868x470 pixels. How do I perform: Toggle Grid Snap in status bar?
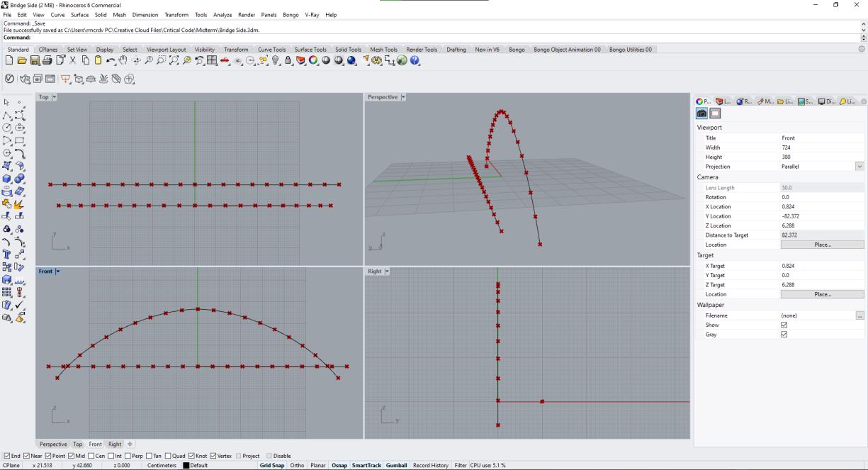tap(271, 466)
